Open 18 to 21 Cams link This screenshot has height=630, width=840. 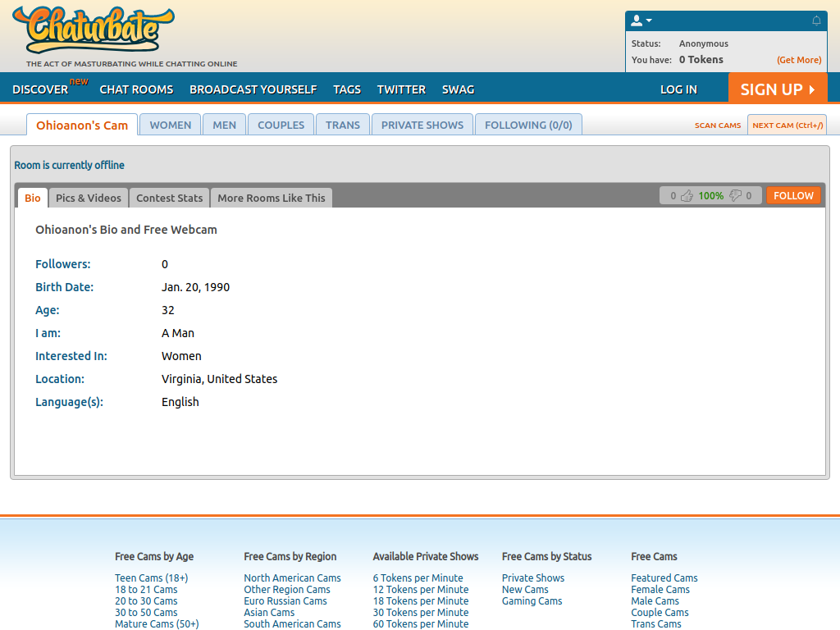click(146, 589)
